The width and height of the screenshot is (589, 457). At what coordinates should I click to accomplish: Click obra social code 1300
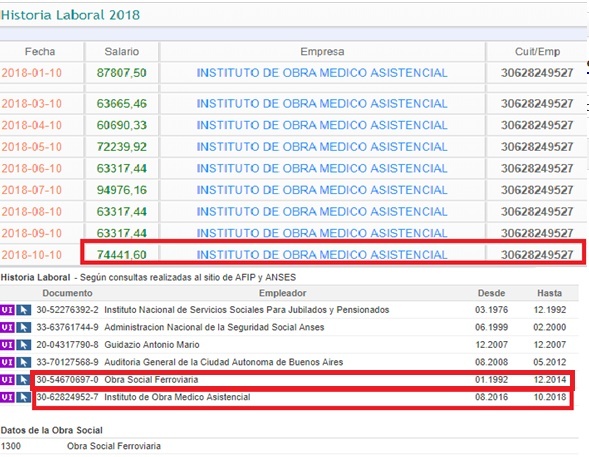[x=11, y=446]
